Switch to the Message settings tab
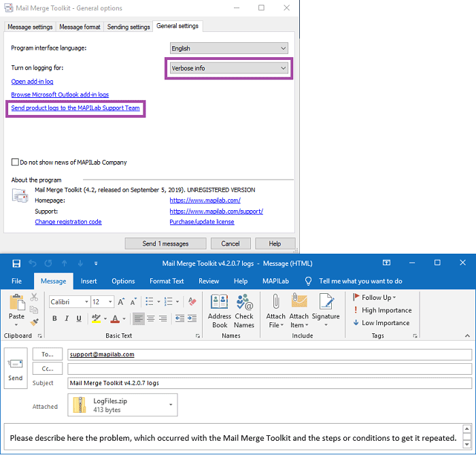 point(30,27)
